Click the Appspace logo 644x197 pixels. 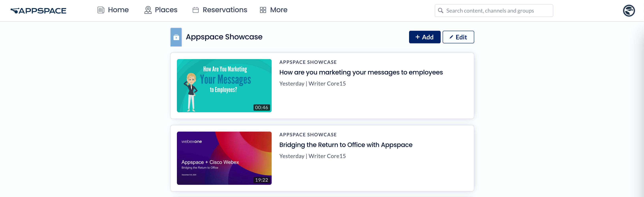[x=38, y=10]
